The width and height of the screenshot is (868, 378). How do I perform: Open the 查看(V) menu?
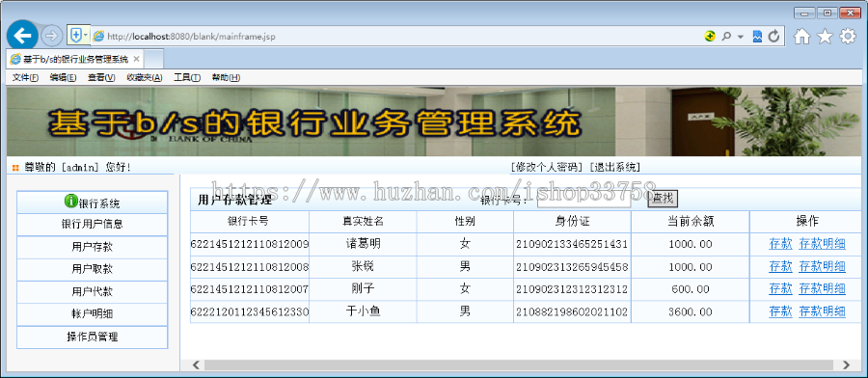point(101,77)
